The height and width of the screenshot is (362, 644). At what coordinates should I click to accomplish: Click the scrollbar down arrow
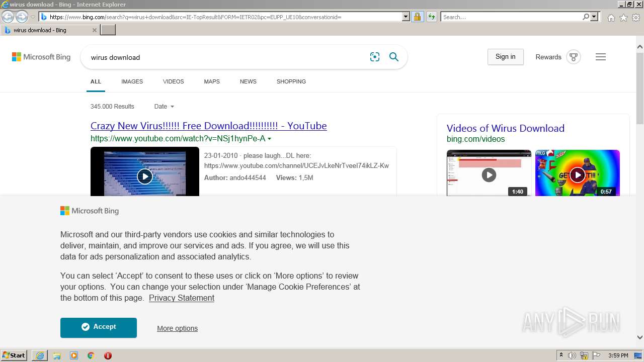point(640,337)
